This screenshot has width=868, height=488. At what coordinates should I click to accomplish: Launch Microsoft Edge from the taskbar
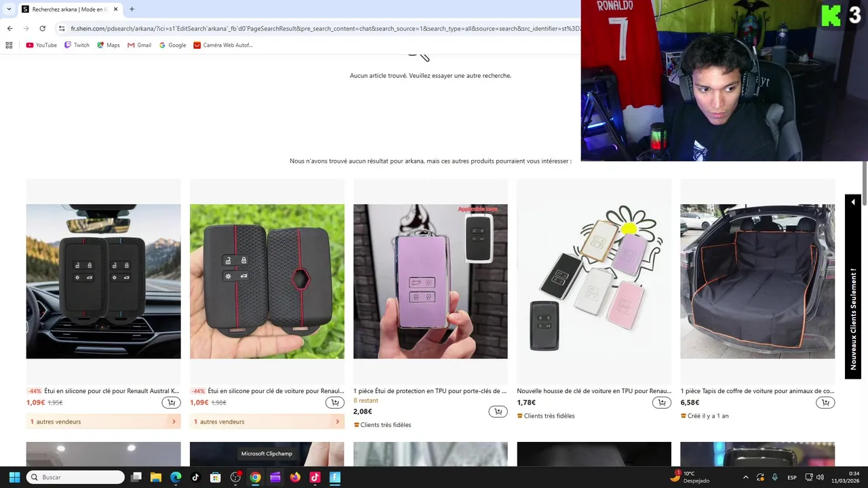(x=176, y=477)
